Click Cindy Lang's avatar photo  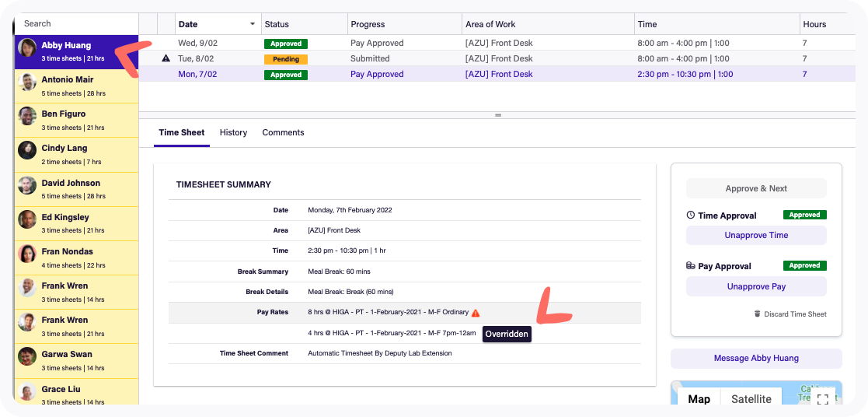click(x=27, y=151)
